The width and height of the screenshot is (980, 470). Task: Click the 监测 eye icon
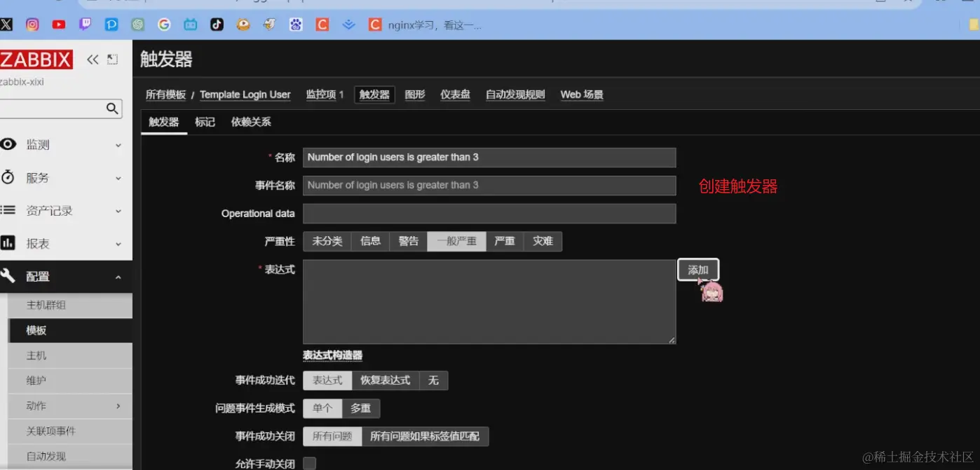(8, 144)
